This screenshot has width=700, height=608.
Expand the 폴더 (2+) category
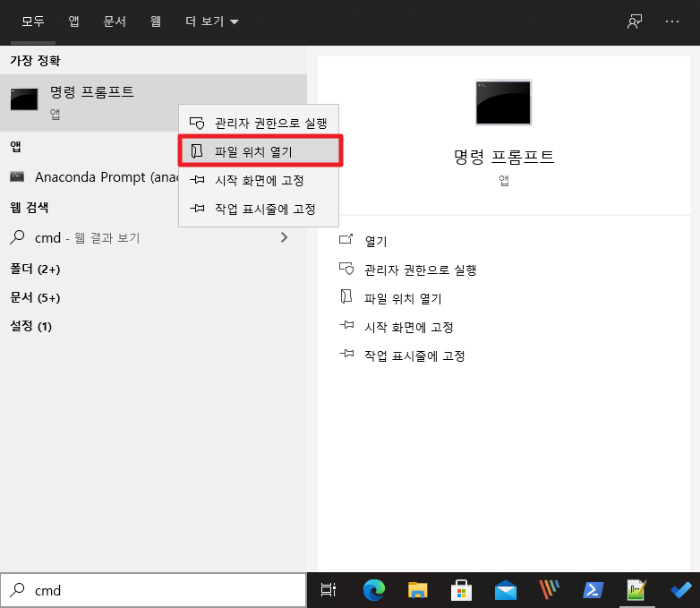click(x=35, y=269)
